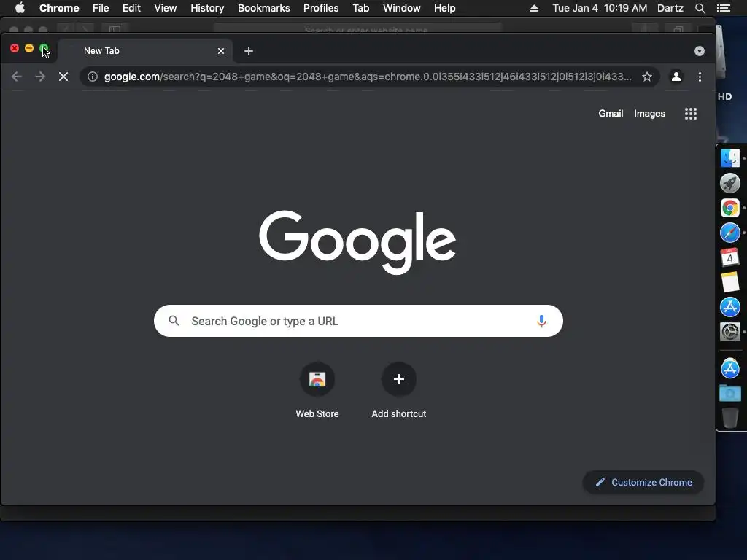Open the Help menu
Image resolution: width=747 pixels, height=560 pixels.
pos(444,8)
